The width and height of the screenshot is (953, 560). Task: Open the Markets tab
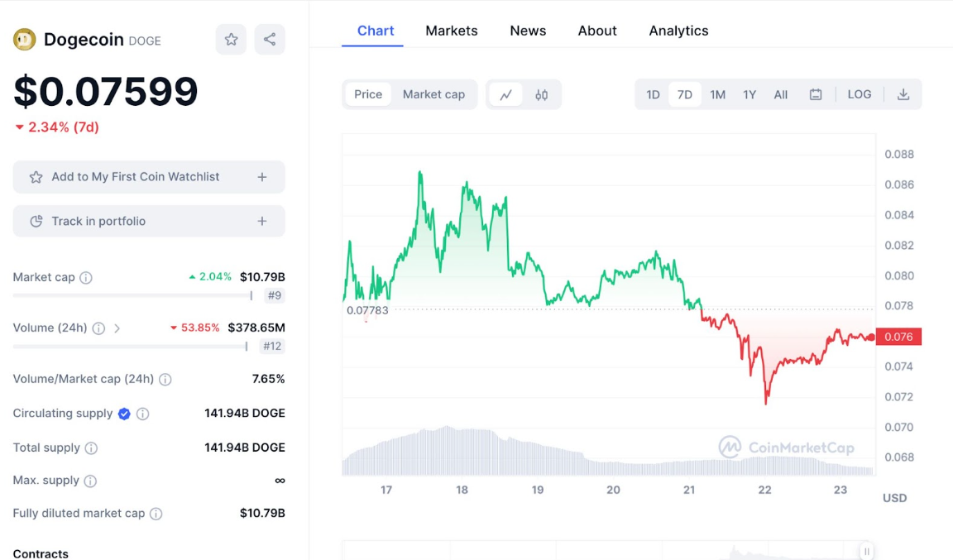(452, 31)
